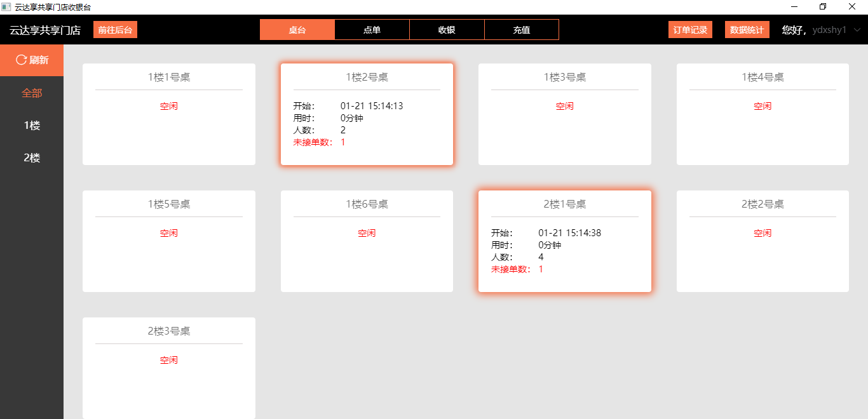Open the 1楼4号桌 table card
Image resolution: width=868 pixels, height=419 pixels.
point(763,114)
